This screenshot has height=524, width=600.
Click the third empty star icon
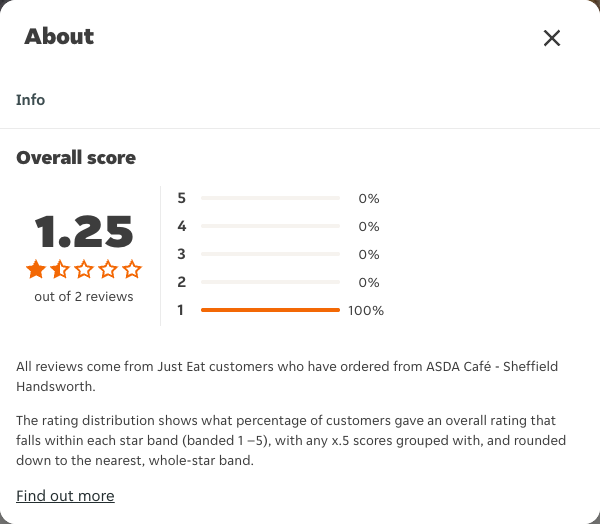pyautogui.click(x=84, y=269)
